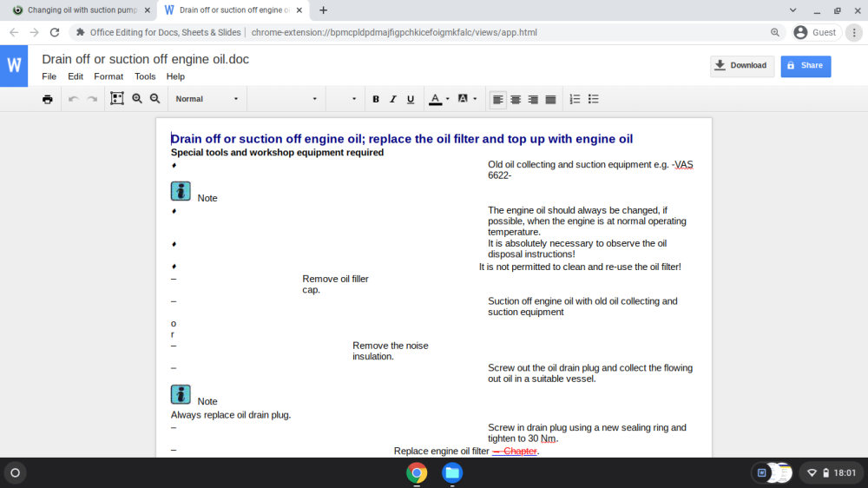The height and width of the screenshot is (488, 868).
Task: Open the File menu
Action: (x=49, y=76)
